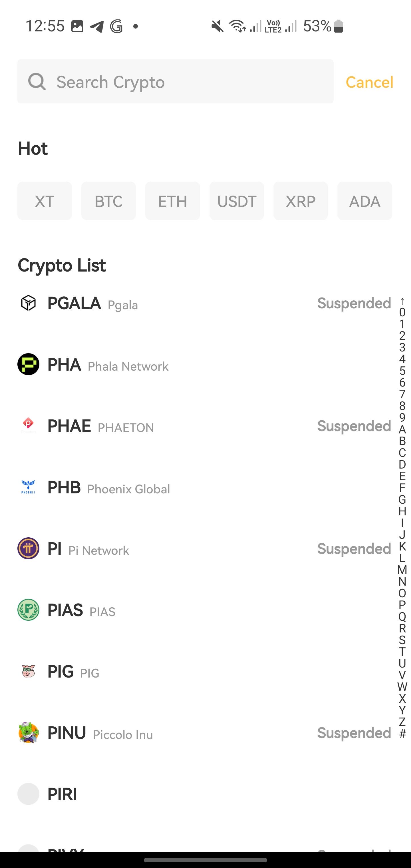Tap the Phala Network PHA logo
411x868 pixels.
pyautogui.click(x=28, y=364)
